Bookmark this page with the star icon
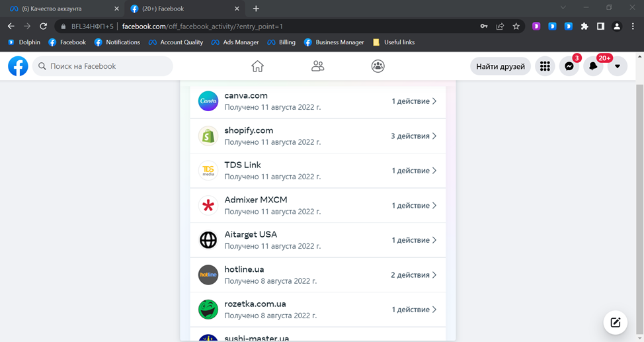 coord(516,26)
